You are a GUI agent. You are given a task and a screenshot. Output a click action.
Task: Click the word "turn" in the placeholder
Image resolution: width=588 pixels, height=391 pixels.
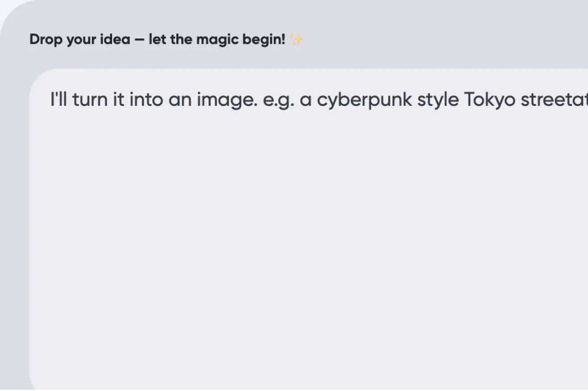pos(90,100)
